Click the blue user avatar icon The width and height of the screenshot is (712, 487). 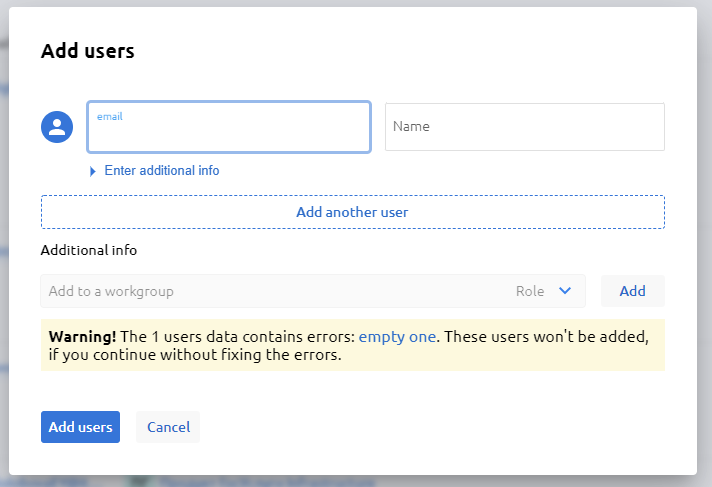(x=57, y=127)
